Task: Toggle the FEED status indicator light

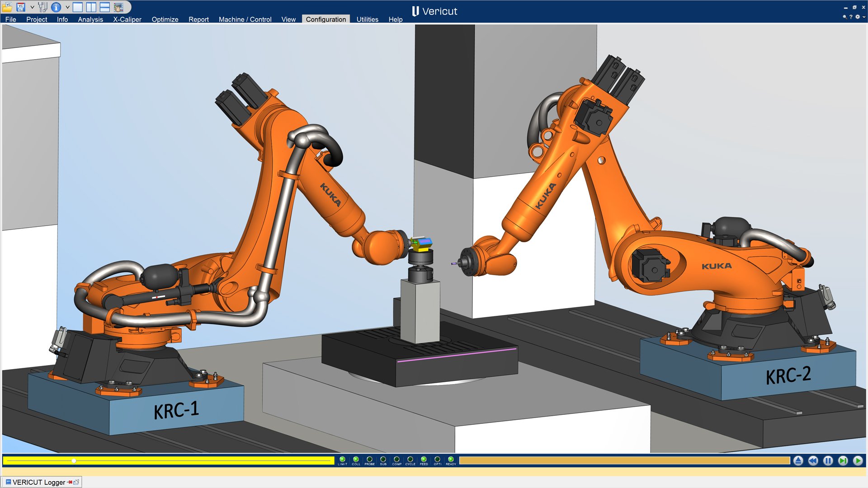Action: [x=424, y=459]
